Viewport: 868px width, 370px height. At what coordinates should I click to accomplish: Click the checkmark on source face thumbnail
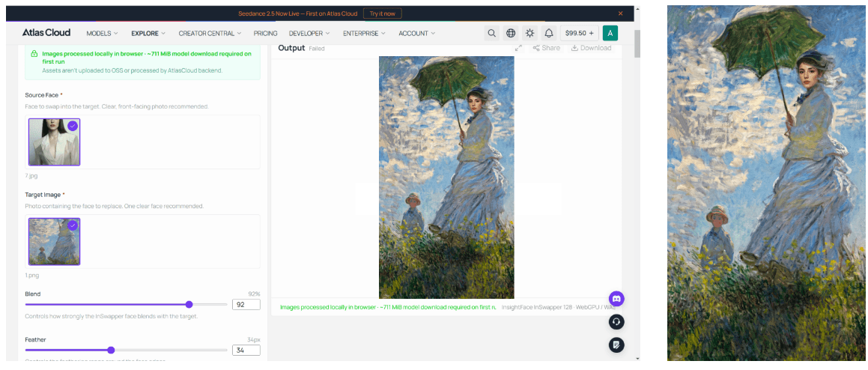point(73,126)
